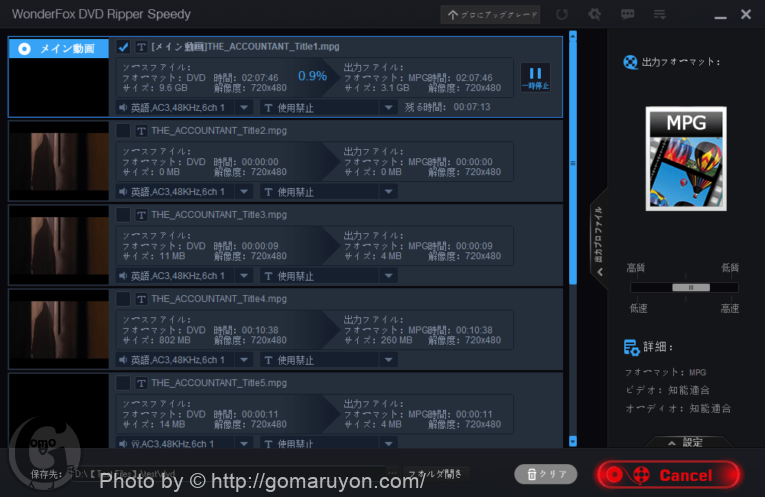Uncheck the checkbox for THE_ACCOUNTANT_Title1.mpg
The width and height of the screenshot is (765, 497).
pyautogui.click(x=123, y=47)
